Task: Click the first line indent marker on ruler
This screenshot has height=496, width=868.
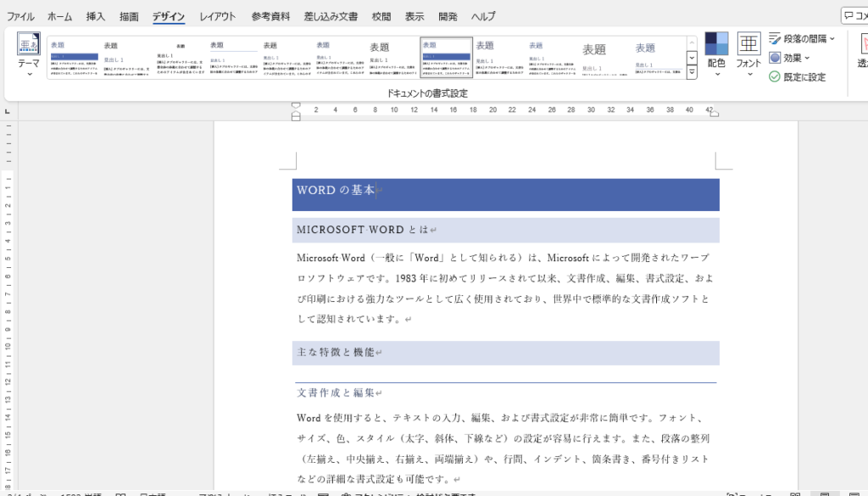Action: click(x=296, y=105)
